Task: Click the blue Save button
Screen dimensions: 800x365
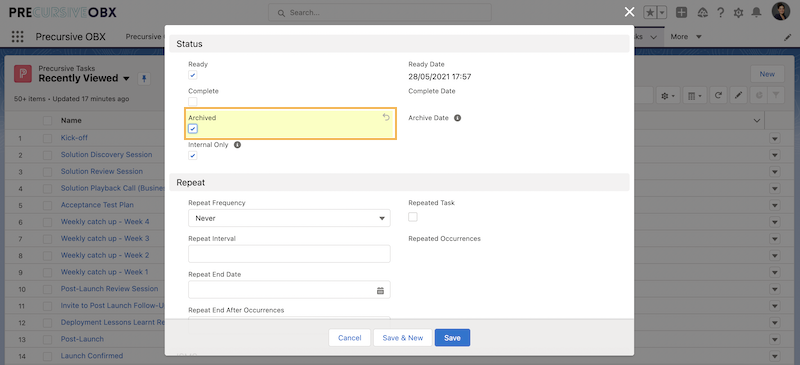Action: [x=452, y=338]
